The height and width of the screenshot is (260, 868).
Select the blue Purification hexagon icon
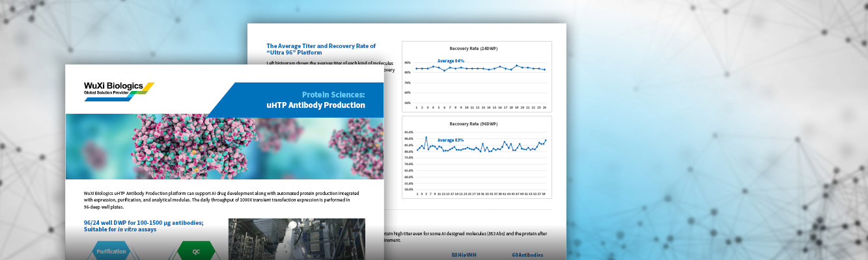point(111,252)
